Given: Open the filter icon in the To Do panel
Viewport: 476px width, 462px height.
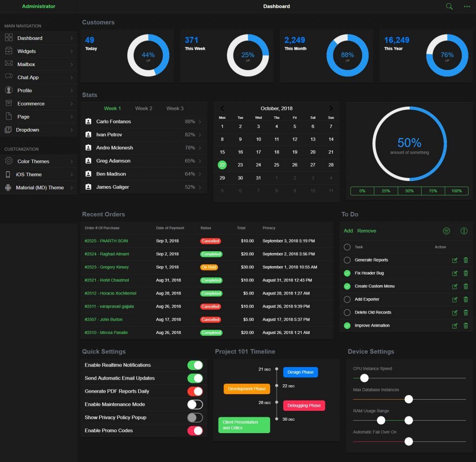Looking at the screenshot, I should pos(447,230).
